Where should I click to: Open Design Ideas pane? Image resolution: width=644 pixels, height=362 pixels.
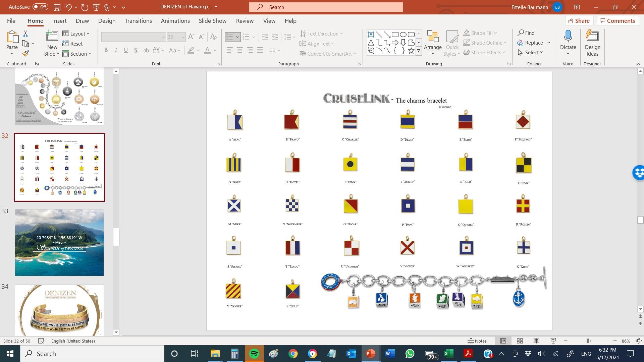(x=592, y=44)
